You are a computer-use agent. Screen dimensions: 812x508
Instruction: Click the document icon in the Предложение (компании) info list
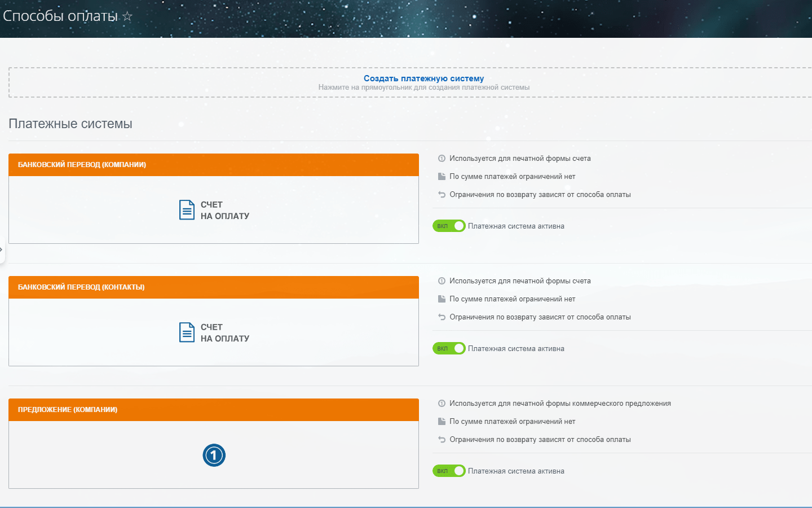tap(441, 421)
